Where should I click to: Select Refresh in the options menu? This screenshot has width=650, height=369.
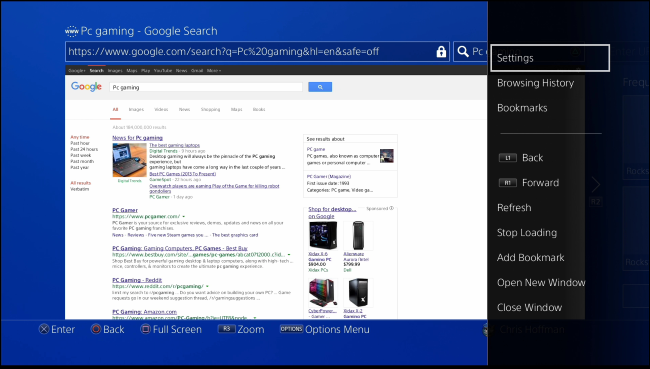(x=514, y=208)
